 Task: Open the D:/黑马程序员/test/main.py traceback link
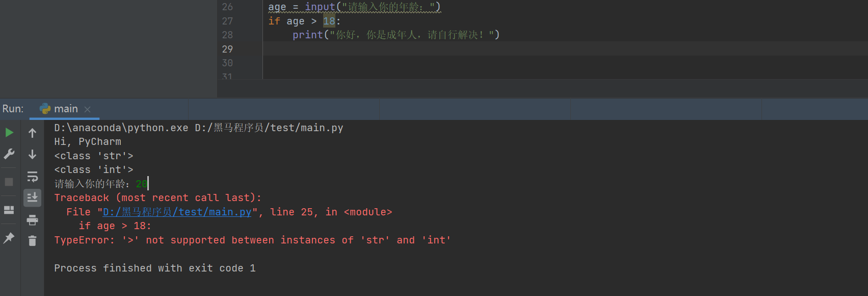click(177, 212)
